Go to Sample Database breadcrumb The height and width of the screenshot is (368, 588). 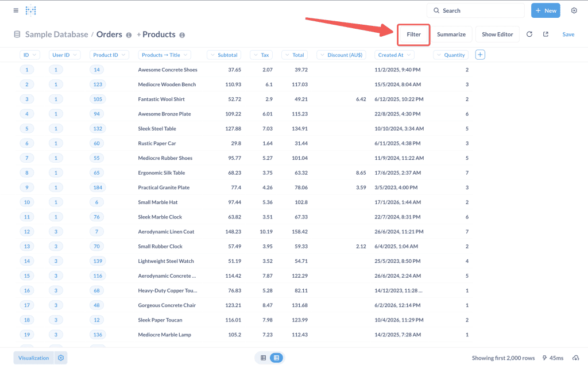(x=56, y=34)
